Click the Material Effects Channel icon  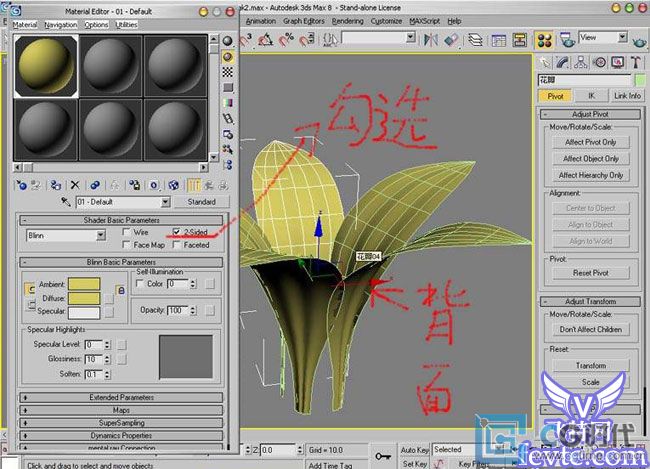(154, 185)
